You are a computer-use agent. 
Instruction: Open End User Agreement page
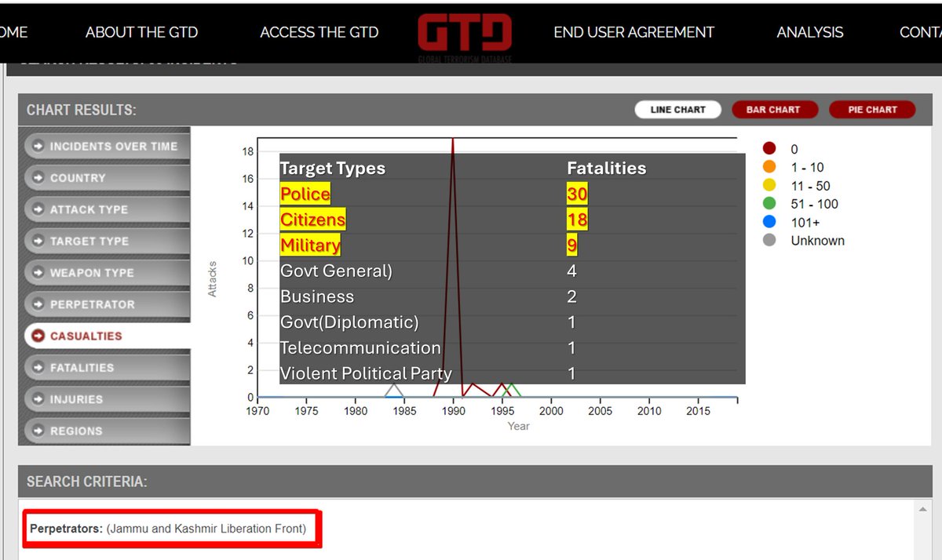coord(633,32)
